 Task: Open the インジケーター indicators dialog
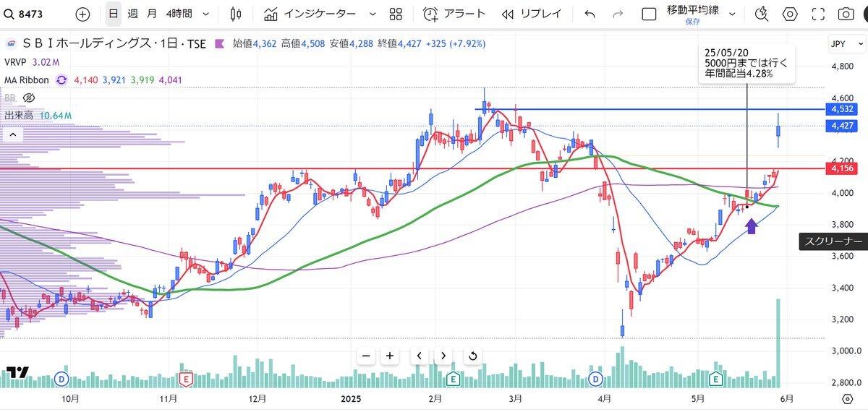tap(310, 14)
